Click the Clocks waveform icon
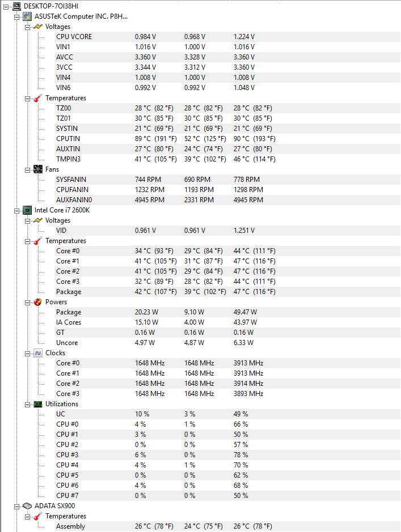 pyautogui.click(x=38, y=353)
